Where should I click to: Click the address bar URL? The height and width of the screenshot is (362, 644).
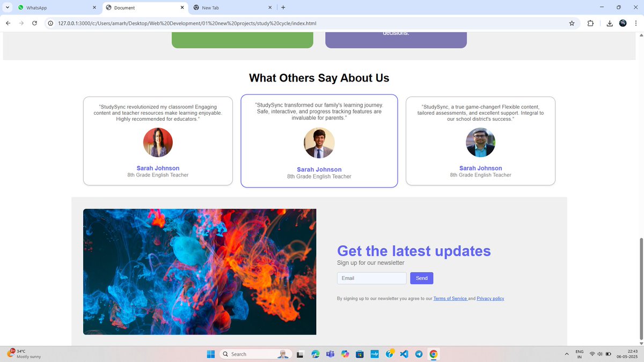[187, 24]
